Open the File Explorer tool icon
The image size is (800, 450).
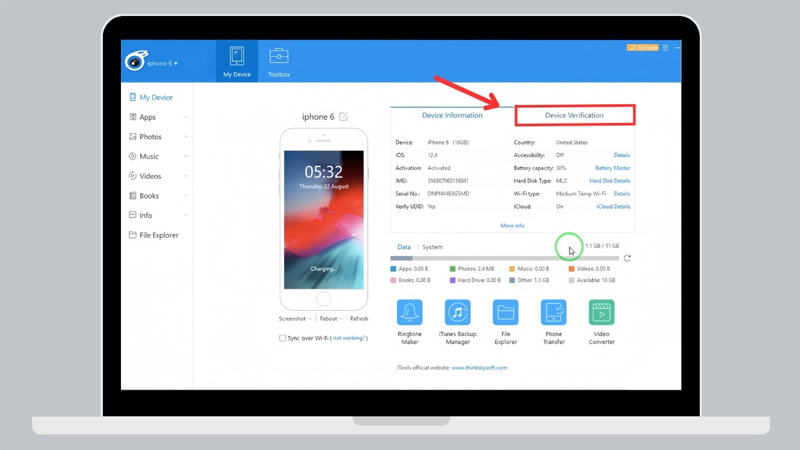[506, 313]
